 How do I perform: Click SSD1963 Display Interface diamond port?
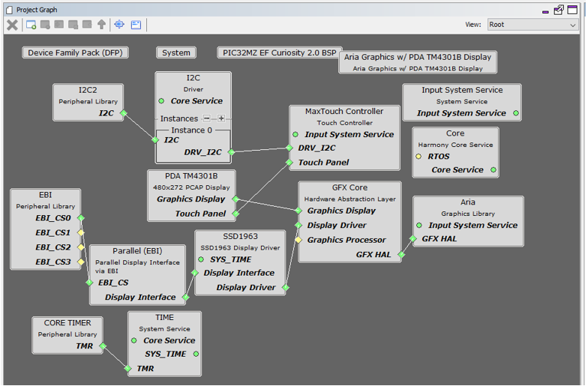click(x=195, y=273)
